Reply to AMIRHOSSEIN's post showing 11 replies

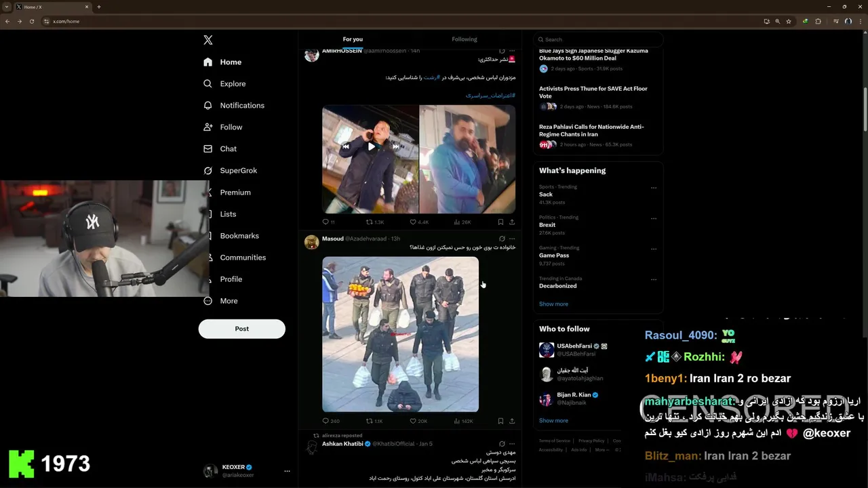tap(328, 222)
